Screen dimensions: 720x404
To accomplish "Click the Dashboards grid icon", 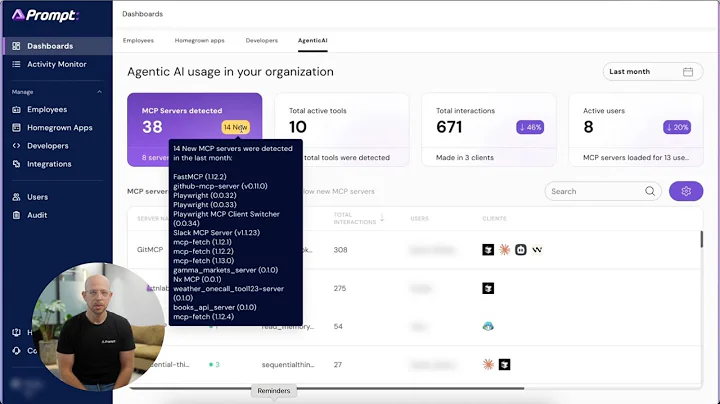I will click(x=16, y=46).
